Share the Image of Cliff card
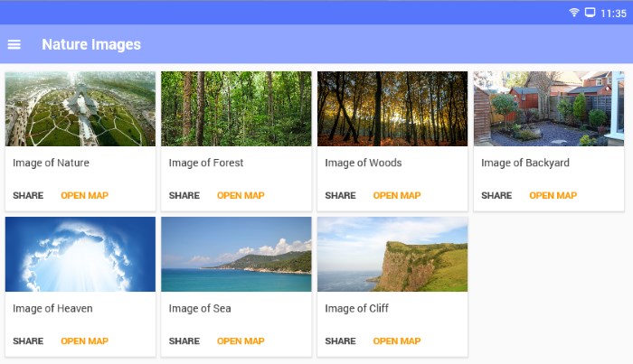633x364 pixels. (340, 341)
